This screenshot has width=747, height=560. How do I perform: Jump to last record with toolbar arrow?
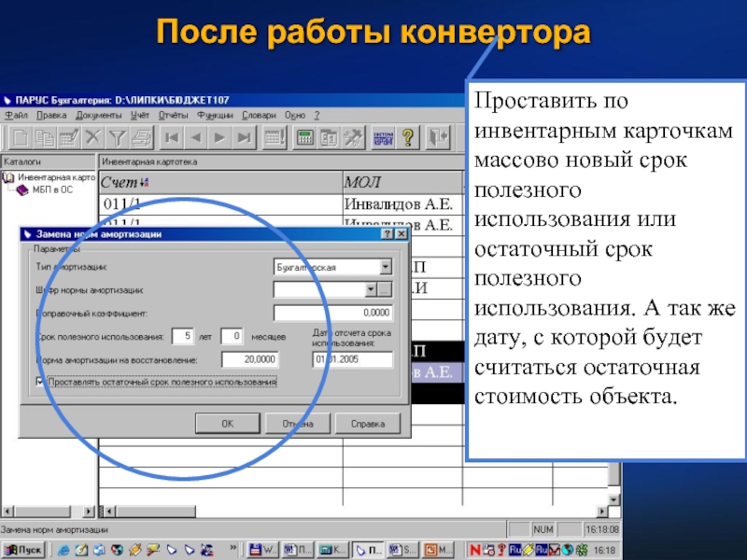click(x=244, y=138)
